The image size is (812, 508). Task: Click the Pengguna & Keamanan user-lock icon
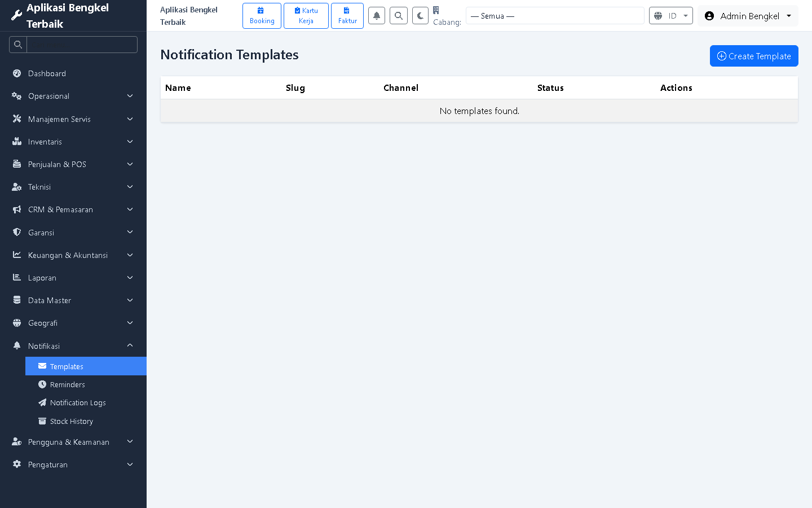(17, 442)
